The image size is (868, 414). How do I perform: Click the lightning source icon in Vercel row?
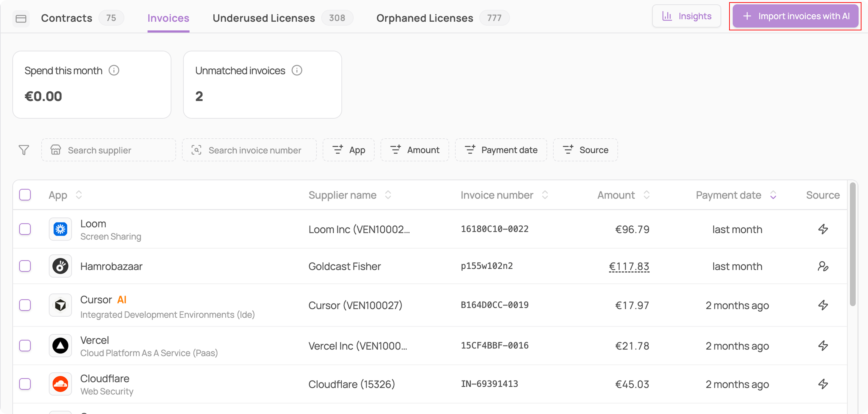tap(823, 346)
